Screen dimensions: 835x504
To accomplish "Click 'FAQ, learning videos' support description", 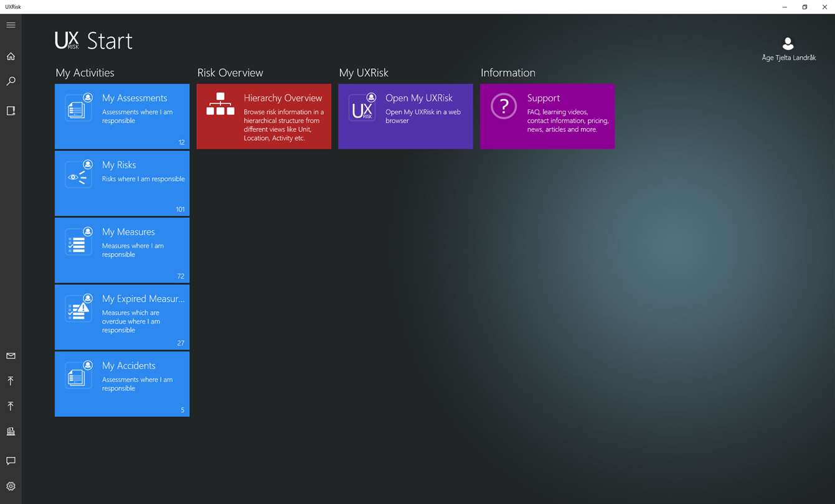I will [568, 121].
